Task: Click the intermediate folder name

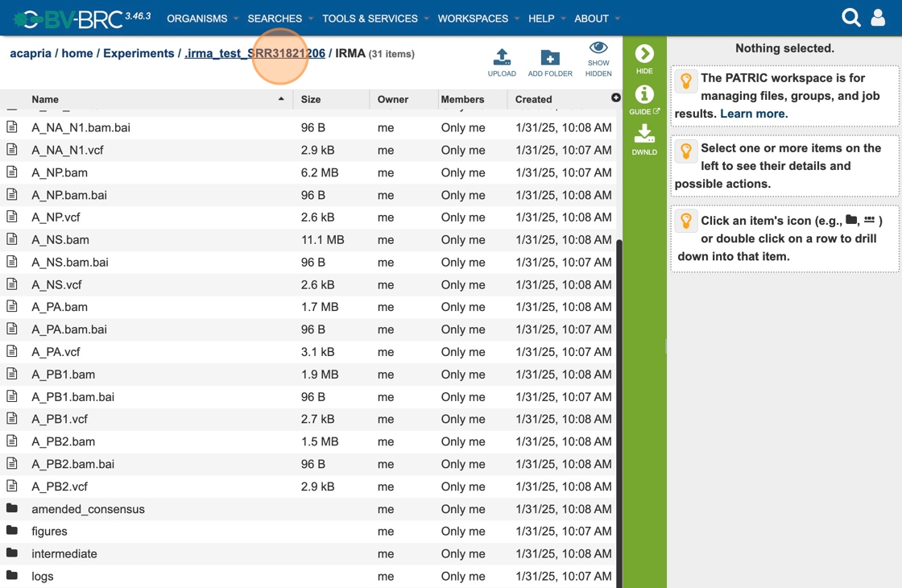Action: tap(64, 554)
